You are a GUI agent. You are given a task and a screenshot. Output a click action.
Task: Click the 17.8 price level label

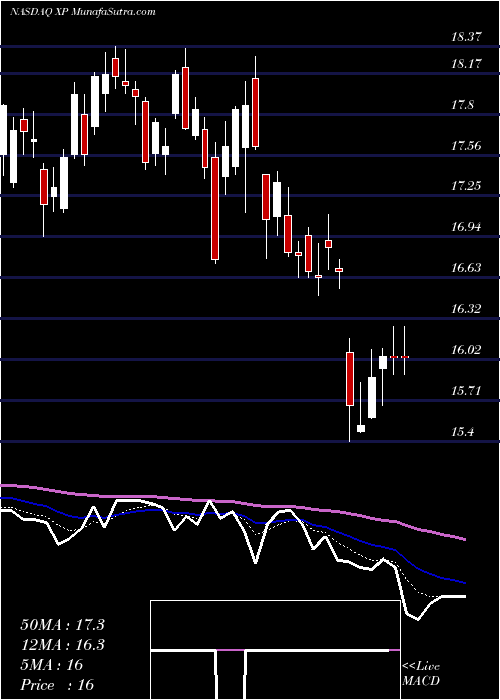[462, 105]
